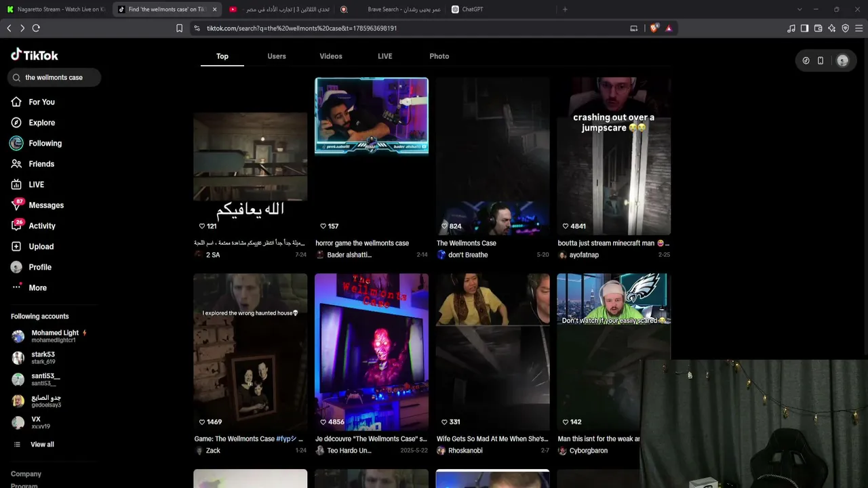The height and width of the screenshot is (488, 868).
Task: Click the Upload plus icon
Action: [x=16, y=247]
